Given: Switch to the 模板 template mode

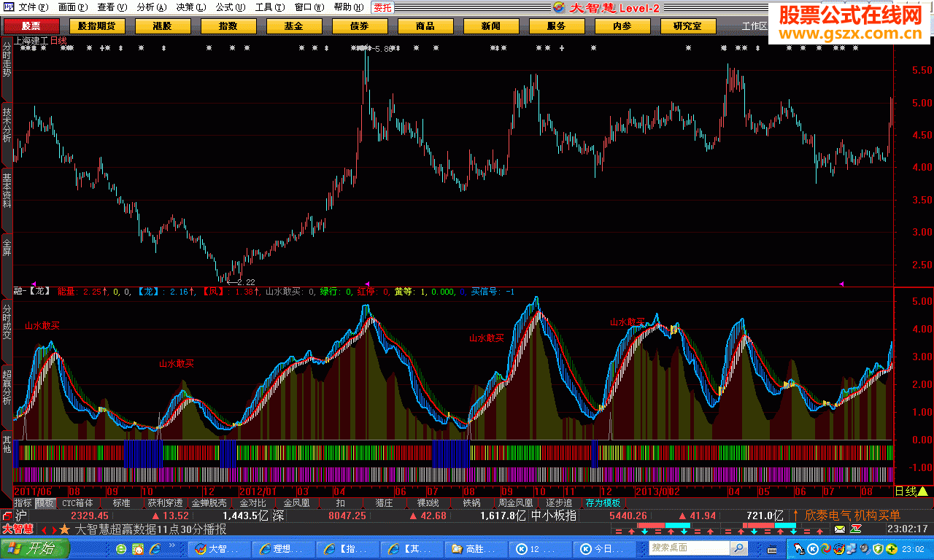Looking at the screenshot, I should click(45, 503).
